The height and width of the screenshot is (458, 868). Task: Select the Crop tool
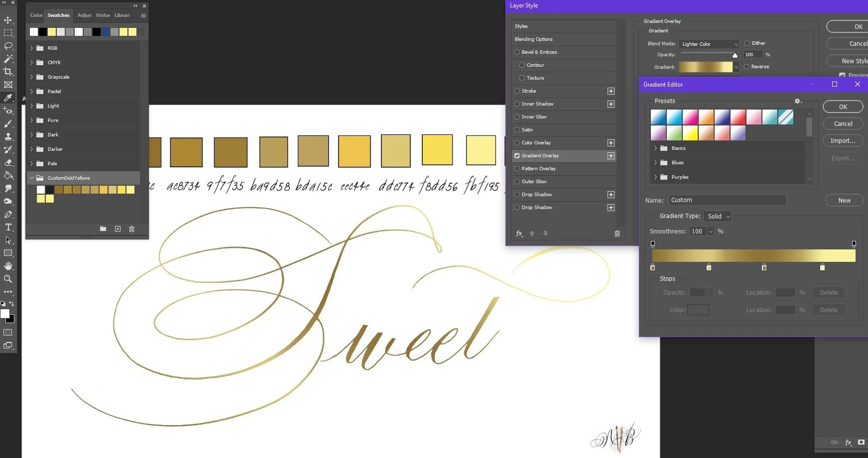point(8,72)
